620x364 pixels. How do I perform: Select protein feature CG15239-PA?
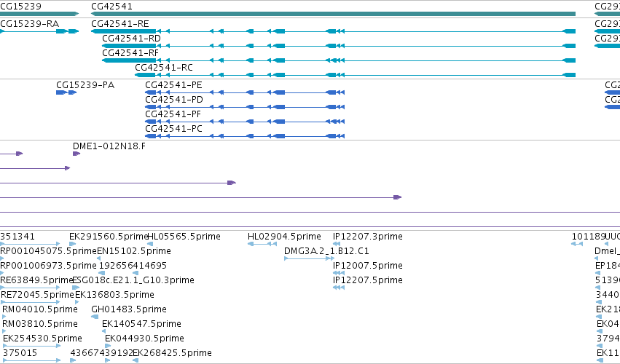[85, 85]
